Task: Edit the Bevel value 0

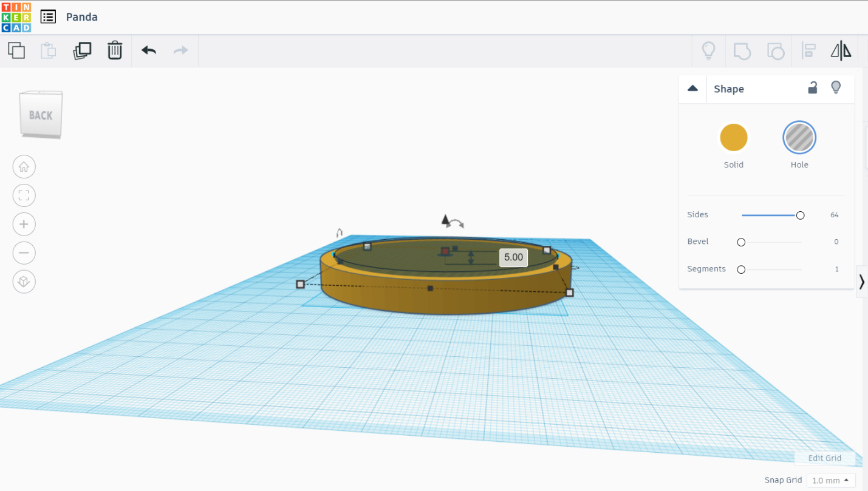Action: (836, 242)
